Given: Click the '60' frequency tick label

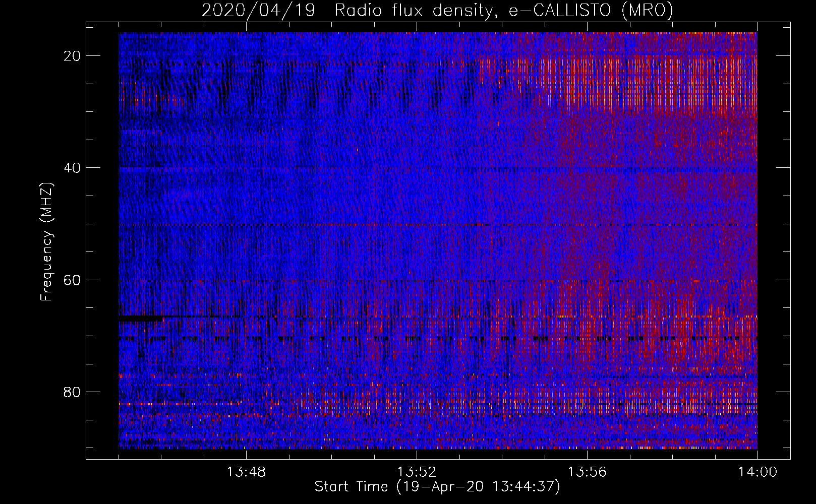Looking at the screenshot, I should (x=73, y=280).
